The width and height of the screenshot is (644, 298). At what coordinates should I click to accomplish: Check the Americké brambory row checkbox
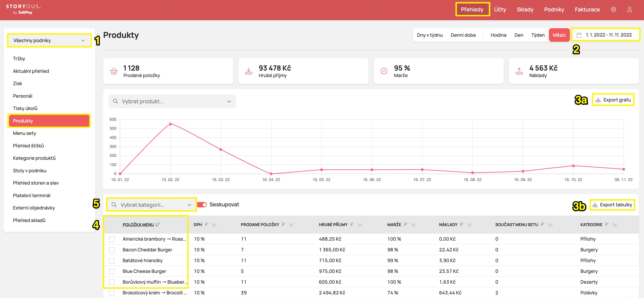click(112, 239)
